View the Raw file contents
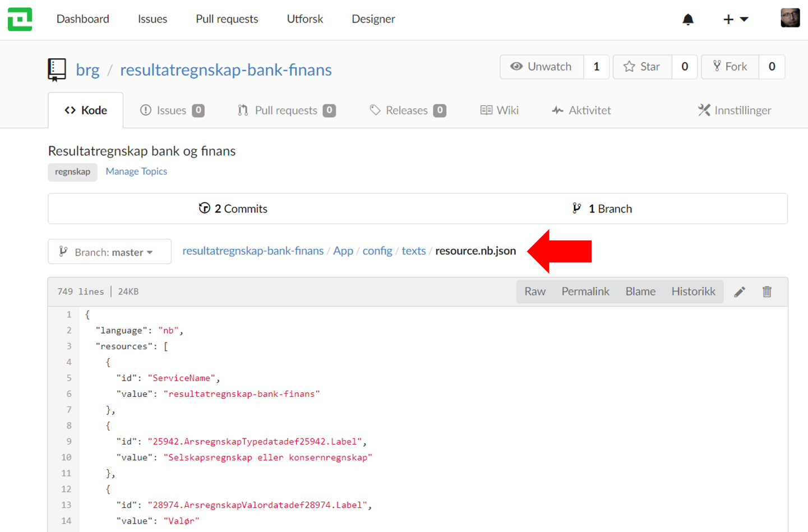This screenshot has width=808, height=532. [534, 292]
